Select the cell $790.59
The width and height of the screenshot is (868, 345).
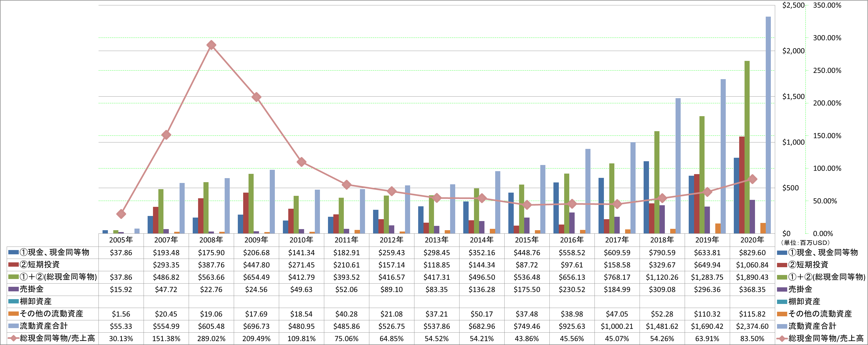click(662, 253)
